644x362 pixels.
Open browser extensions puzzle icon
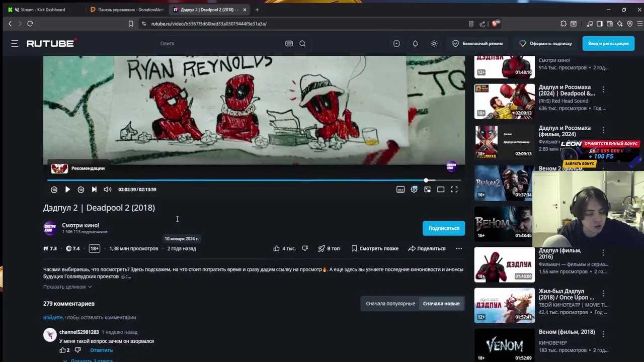click(x=563, y=24)
